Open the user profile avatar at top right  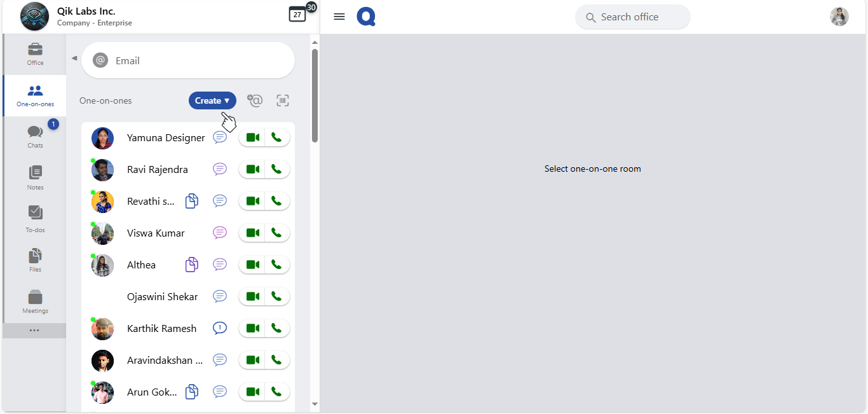(839, 17)
